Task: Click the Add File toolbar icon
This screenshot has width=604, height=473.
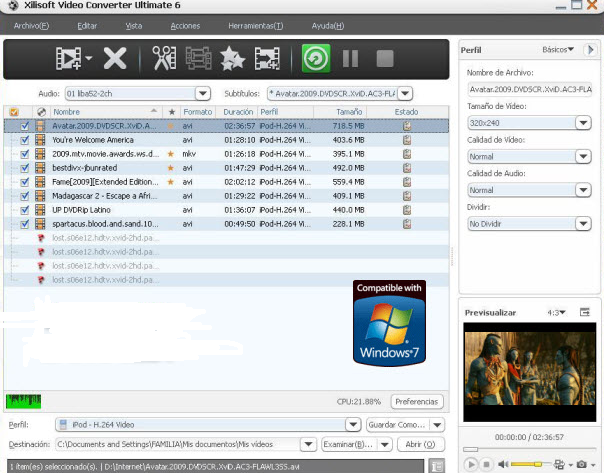Action: click(x=69, y=59)
